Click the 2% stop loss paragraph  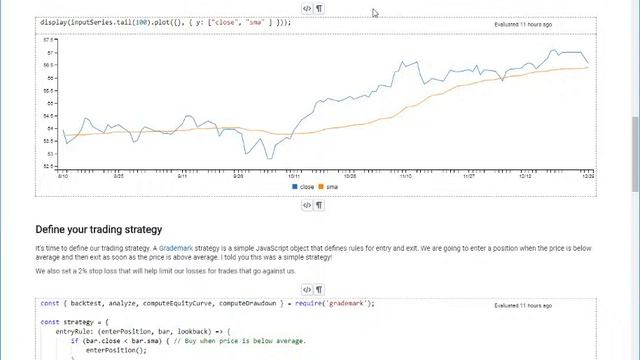[166, 271]
